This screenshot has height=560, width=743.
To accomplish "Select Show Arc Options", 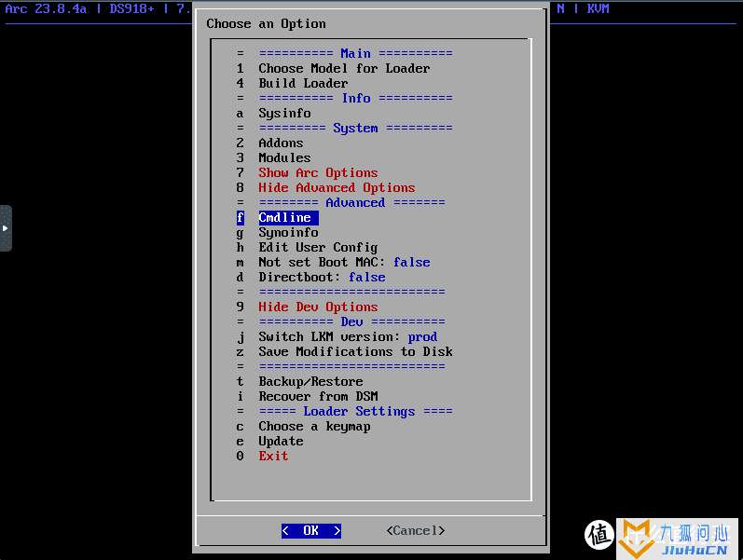I will (x=318, y=173).
